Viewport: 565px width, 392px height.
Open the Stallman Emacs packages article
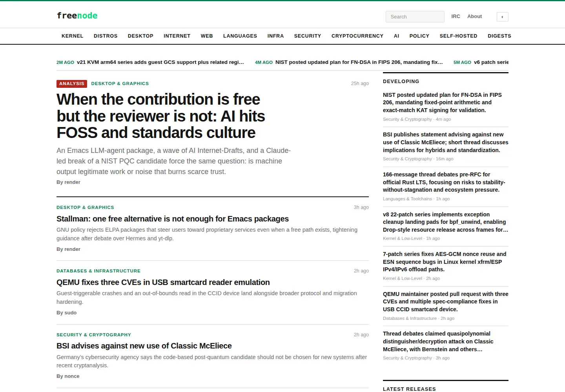[x=173, y=219]
